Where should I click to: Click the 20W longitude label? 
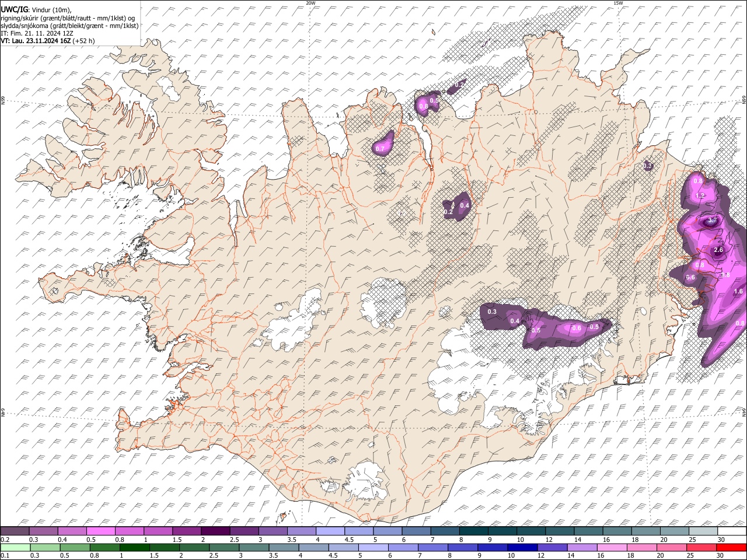(x=310, y=3)
